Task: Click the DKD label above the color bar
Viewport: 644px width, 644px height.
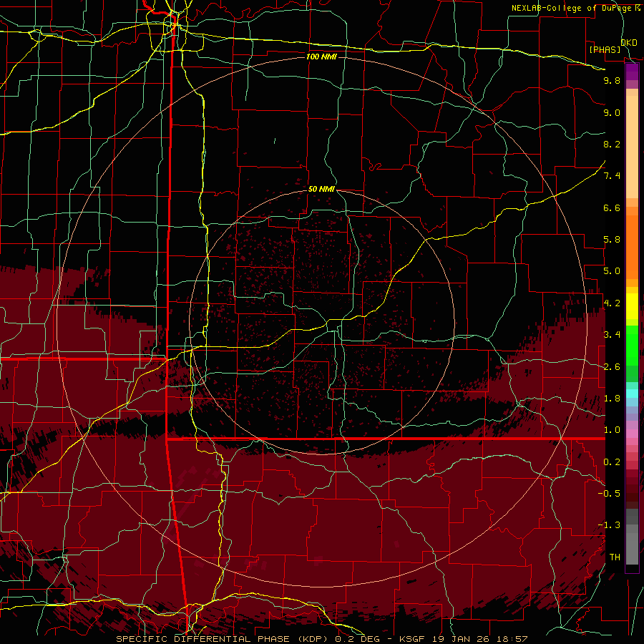Action: pyautogui.click(x=629, y=42)
